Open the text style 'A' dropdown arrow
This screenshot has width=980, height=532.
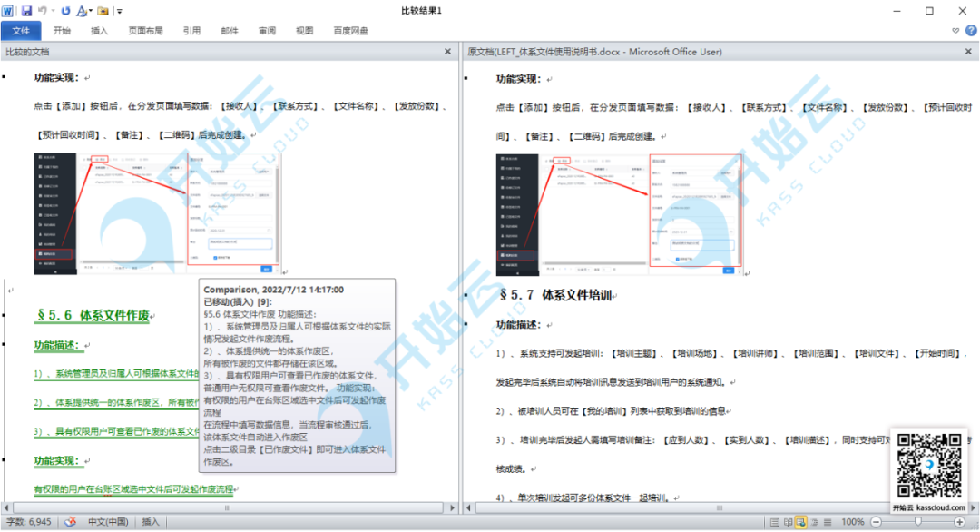point(91,11)
